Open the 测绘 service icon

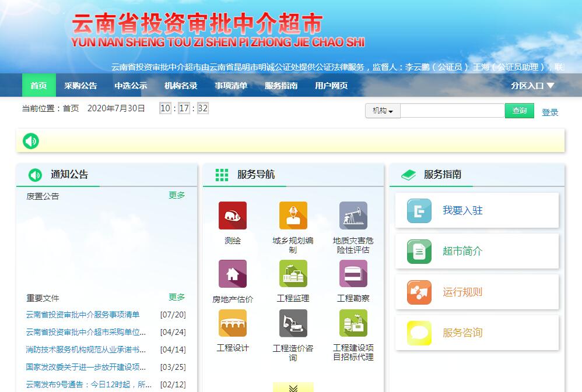tap(233, 216)
